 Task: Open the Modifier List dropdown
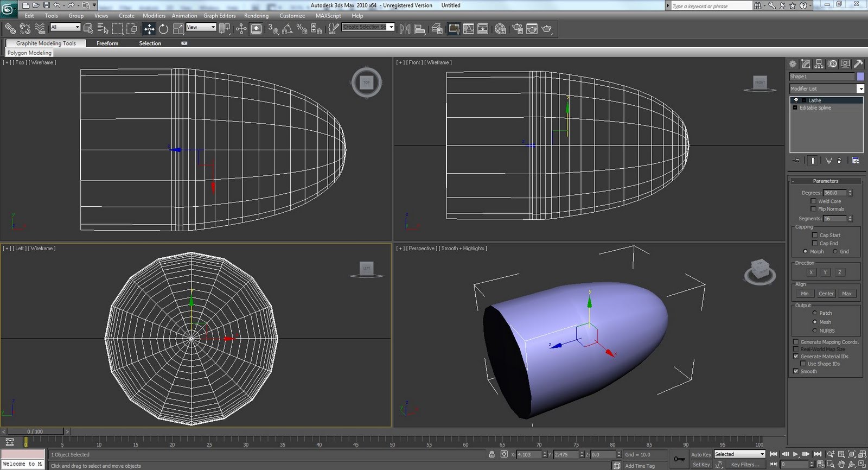(x=826, y=88)
